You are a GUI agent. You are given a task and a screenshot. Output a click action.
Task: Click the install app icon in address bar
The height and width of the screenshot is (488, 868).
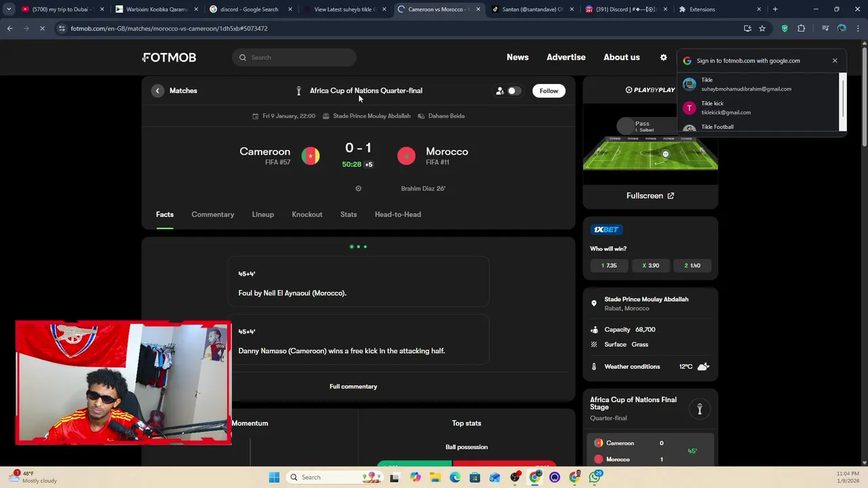(747, 28)
